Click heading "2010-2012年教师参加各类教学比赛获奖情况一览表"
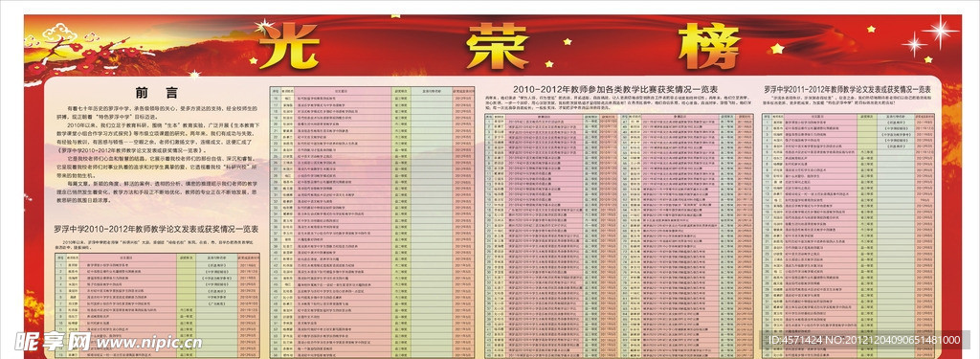 click(x=615, y=89)
